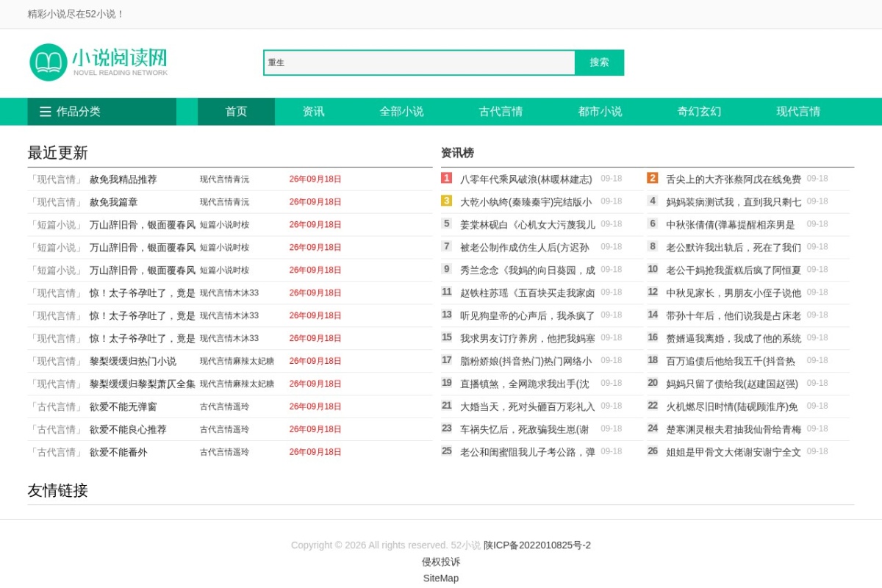Open rank 3 大乾小纨绔 article

(526, 202)
